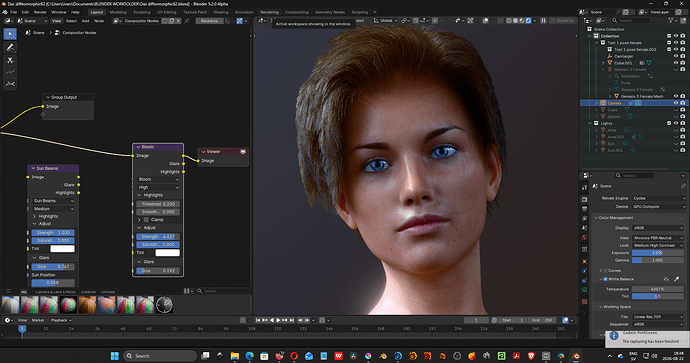Open the timeline Playback popover
Screen dimensions: 690x363
pos(61,320)
